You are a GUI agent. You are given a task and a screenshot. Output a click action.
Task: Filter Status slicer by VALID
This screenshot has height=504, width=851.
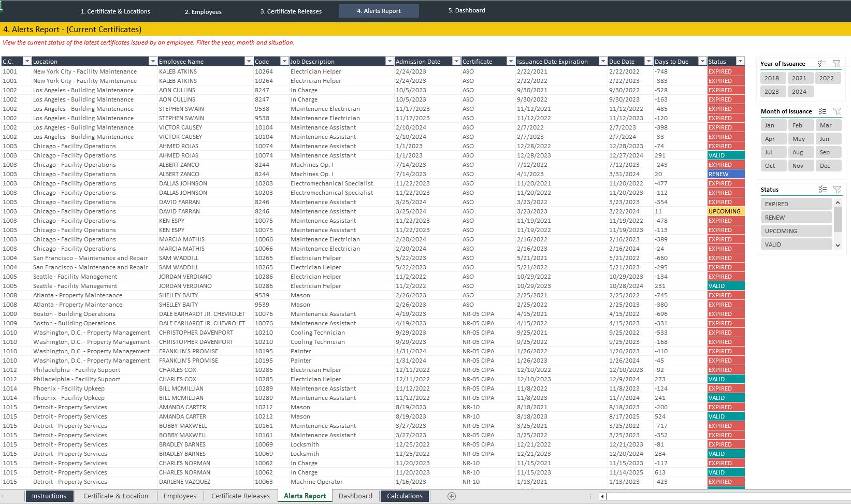click(x=797, y=244)
